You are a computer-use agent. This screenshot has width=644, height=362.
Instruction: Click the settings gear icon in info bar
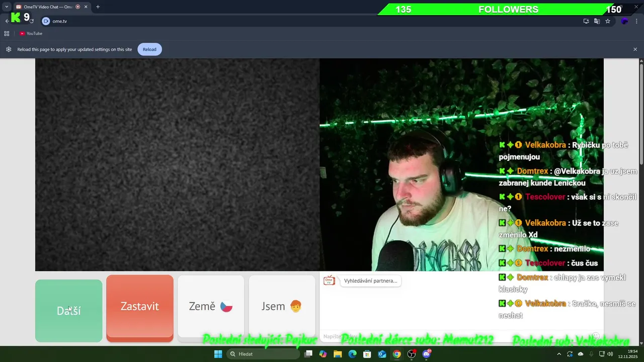(9, 49)
